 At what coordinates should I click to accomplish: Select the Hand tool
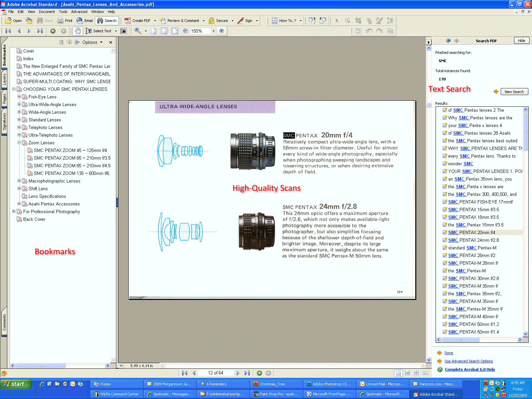(77, 31)
